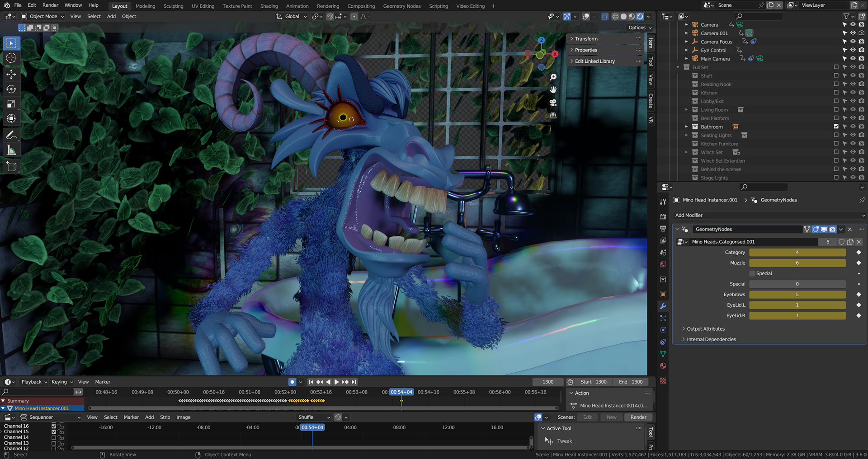The width and height of the screenshot is (868, 459).
Task: Toggle Channel 16 checkbox in sequencer
Action: point(54,426)
